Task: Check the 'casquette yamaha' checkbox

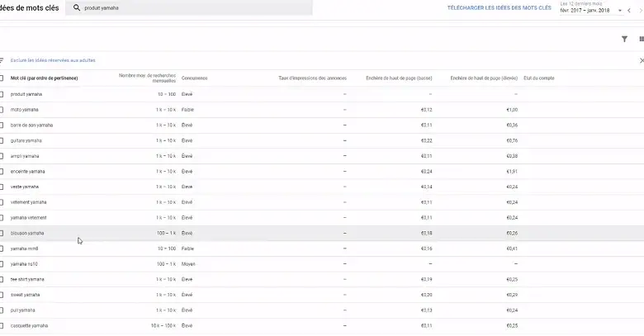Action: 1,326
